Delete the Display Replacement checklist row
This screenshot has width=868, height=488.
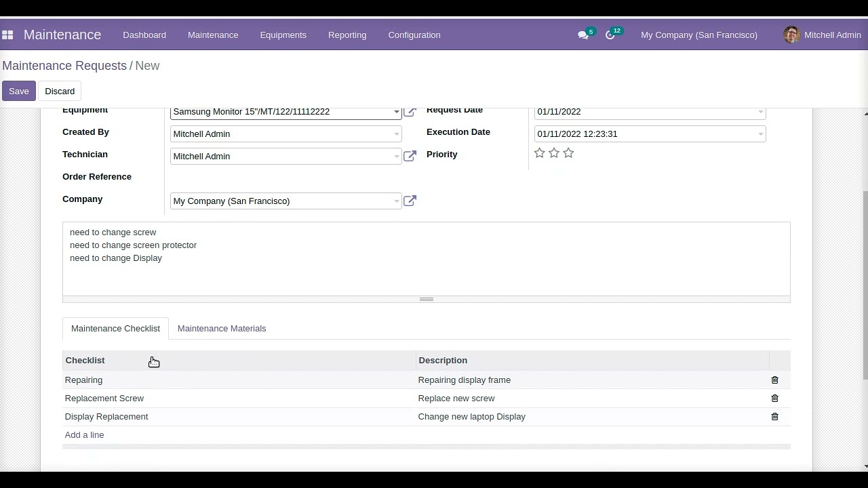pos(774,417)
